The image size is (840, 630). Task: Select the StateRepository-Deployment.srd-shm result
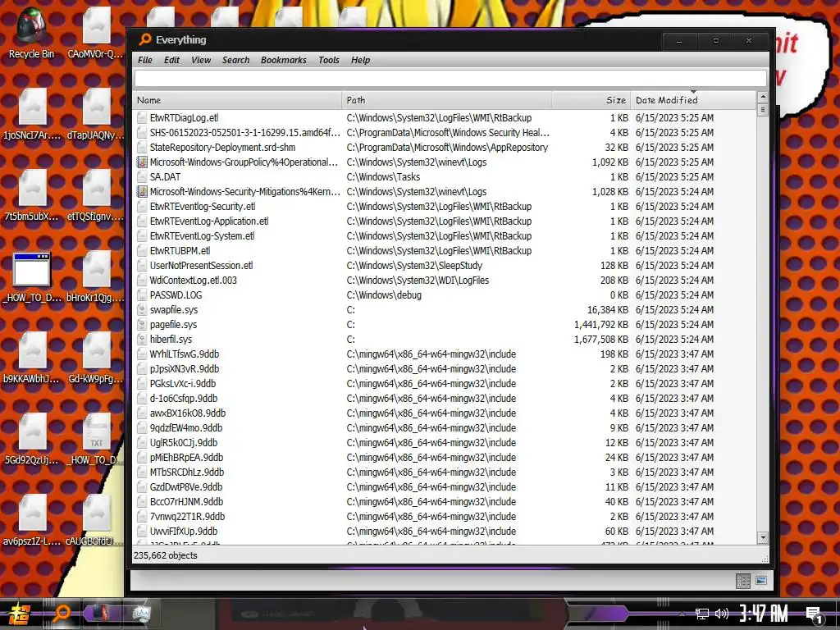445,148
